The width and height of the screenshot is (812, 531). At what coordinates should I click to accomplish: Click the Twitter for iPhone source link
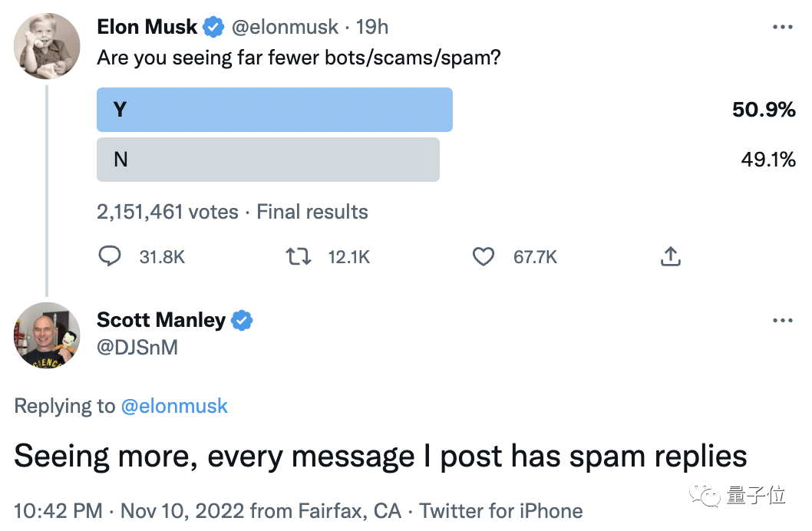click(501, 510)
